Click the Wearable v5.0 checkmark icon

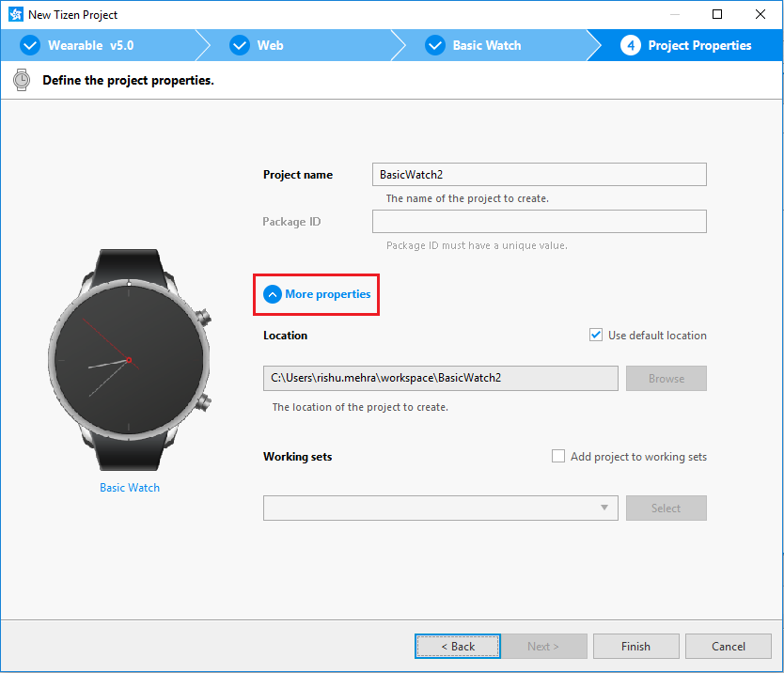tap(30, 45)
